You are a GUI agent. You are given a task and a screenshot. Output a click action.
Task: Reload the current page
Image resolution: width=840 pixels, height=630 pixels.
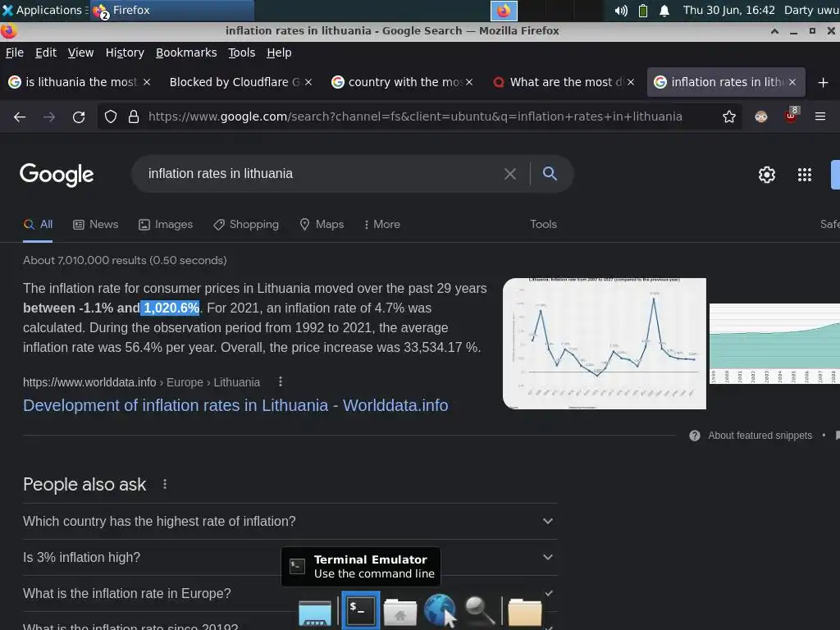79,116
